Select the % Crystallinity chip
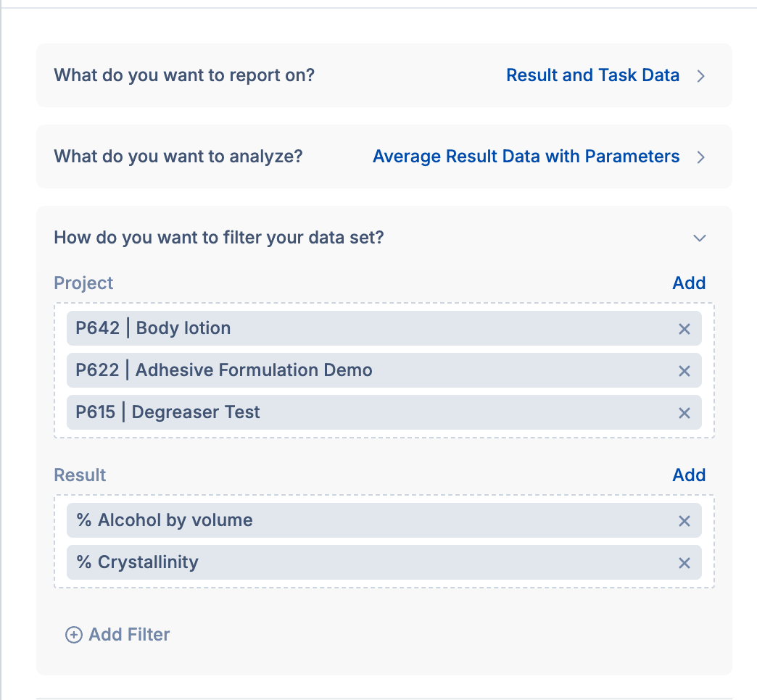The width and height of the screenshot is (757, 700). (137, 562)
